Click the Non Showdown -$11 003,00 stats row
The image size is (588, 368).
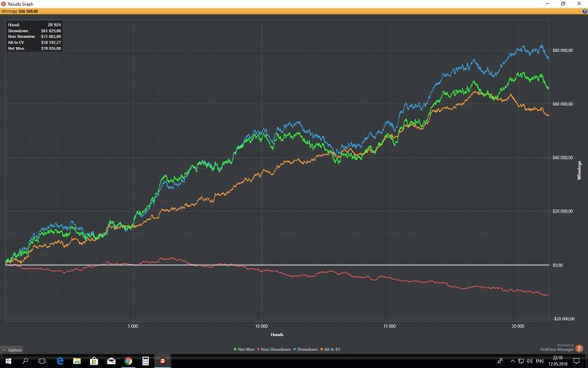pos(34,37)
